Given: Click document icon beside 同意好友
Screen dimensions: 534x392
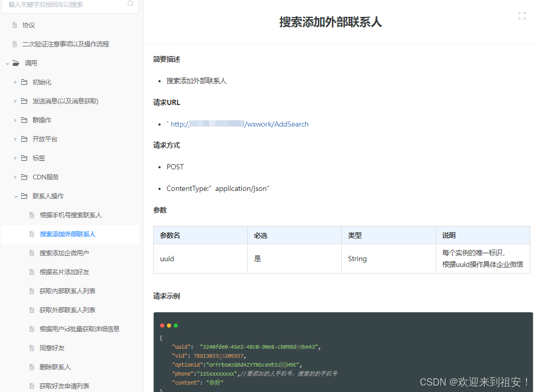Looking at the screenshot, I should [x=32, y=348].
